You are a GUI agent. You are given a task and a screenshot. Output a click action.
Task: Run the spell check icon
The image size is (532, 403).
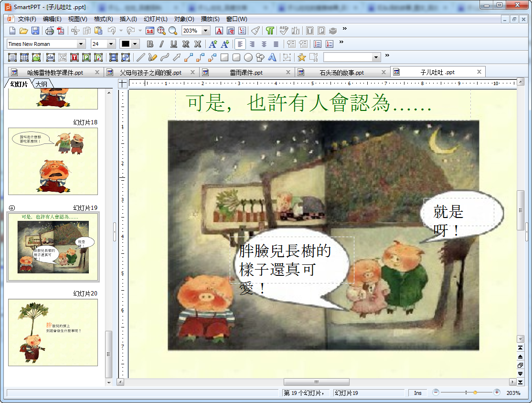point(284,31)
